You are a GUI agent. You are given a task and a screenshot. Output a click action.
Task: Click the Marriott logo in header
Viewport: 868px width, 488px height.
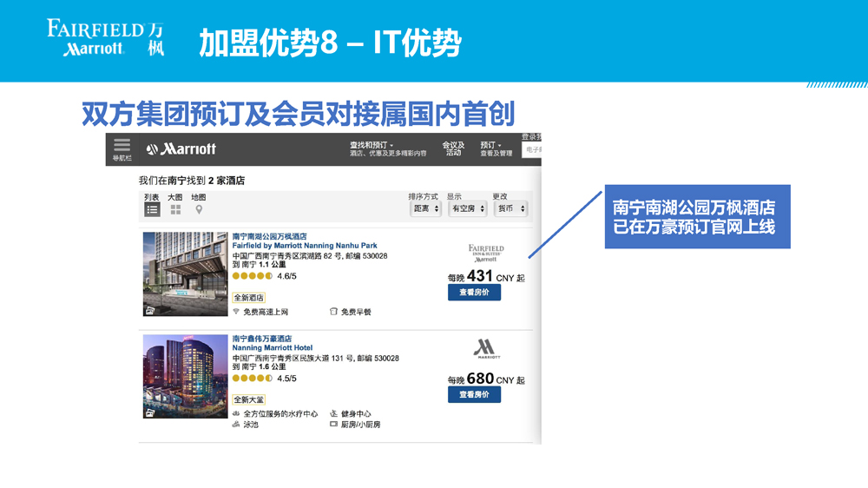click(181, 149)
